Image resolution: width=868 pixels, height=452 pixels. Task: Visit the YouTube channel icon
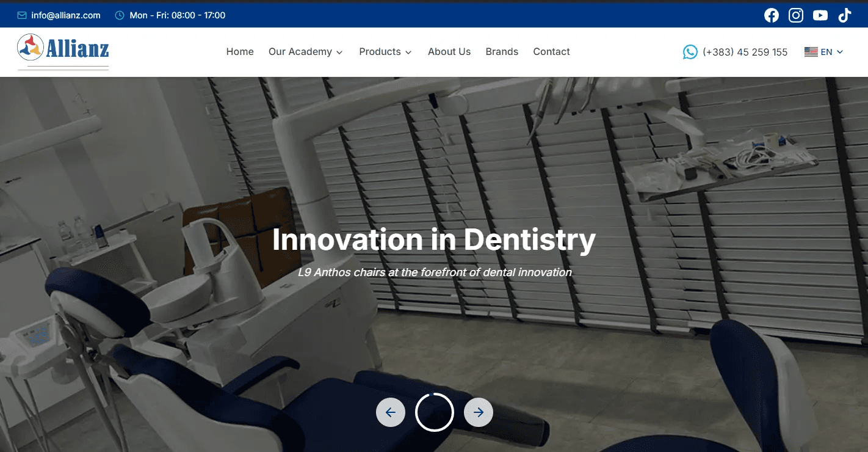(820, 15)
